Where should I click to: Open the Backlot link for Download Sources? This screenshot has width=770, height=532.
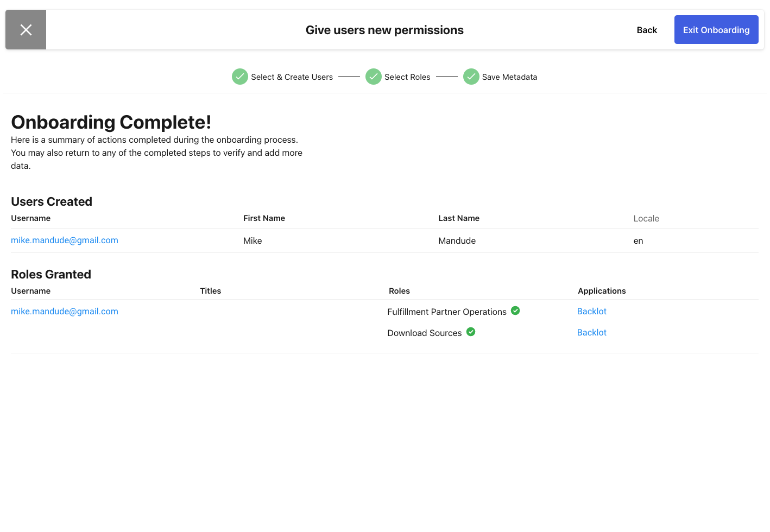591,332
